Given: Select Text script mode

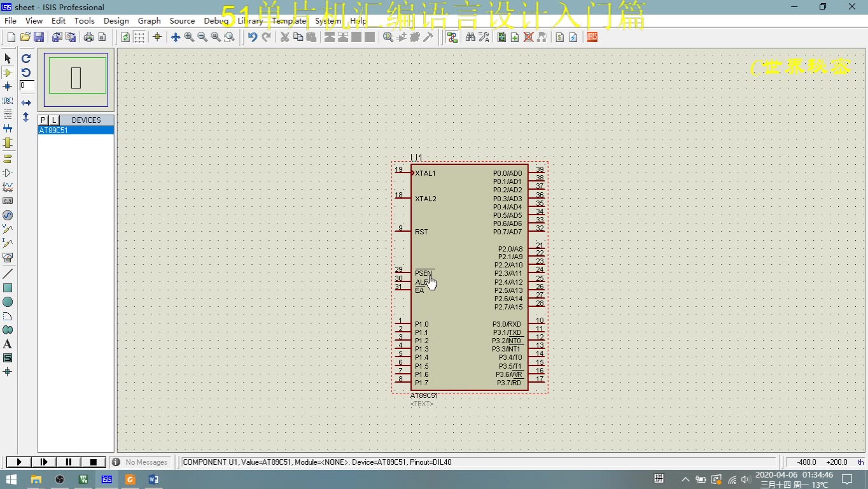Looking at the screenshot, I should click(8, 115).
